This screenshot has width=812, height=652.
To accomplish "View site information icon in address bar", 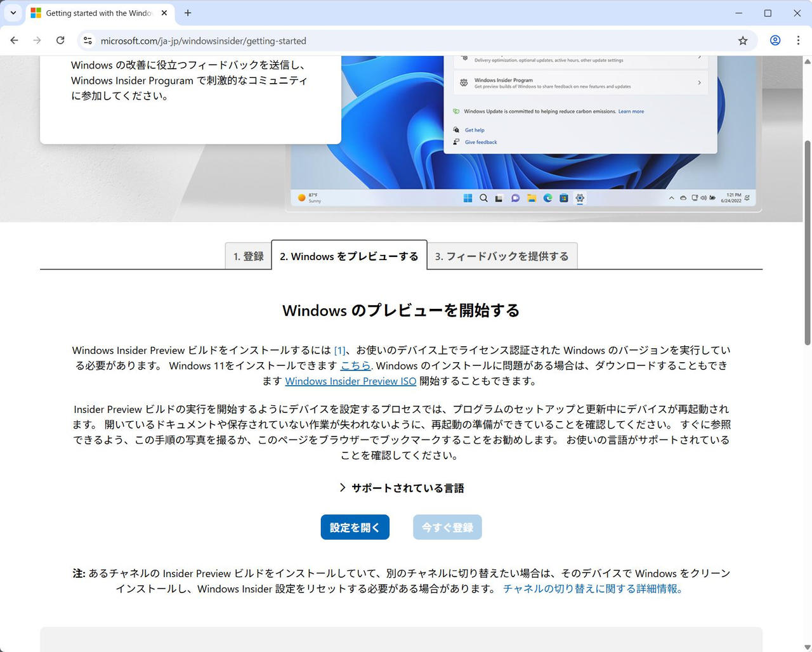I will [x=88, y=41].
